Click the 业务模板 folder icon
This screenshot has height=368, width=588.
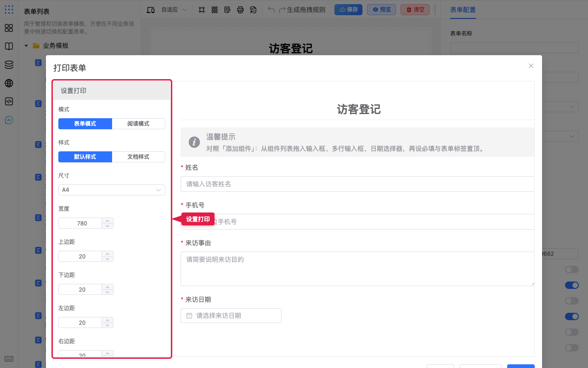click(36, 46)
